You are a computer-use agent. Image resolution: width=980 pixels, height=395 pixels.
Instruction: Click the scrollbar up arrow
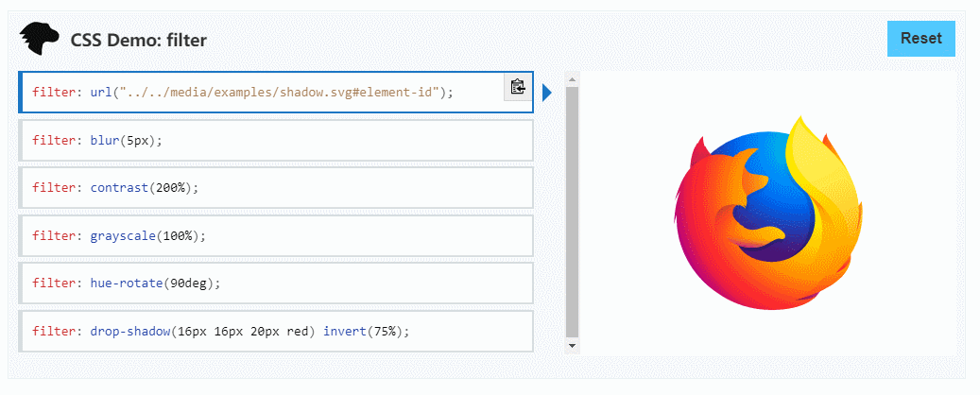(x=572, y=79)
